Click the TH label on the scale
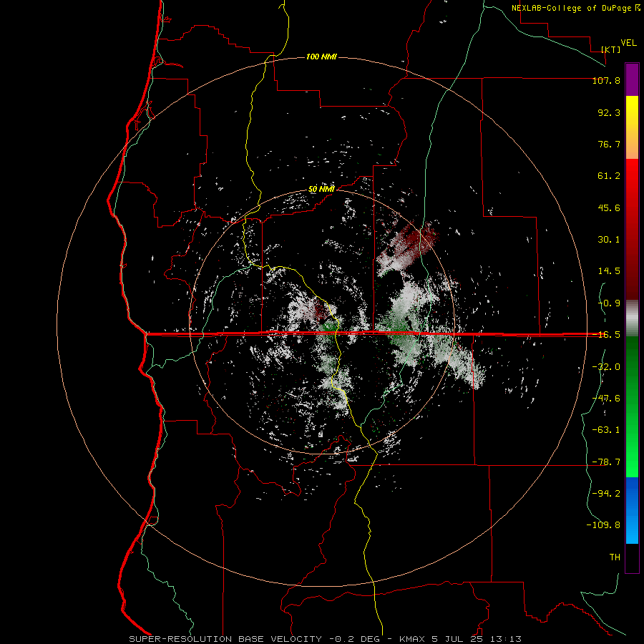 [615, 557]
